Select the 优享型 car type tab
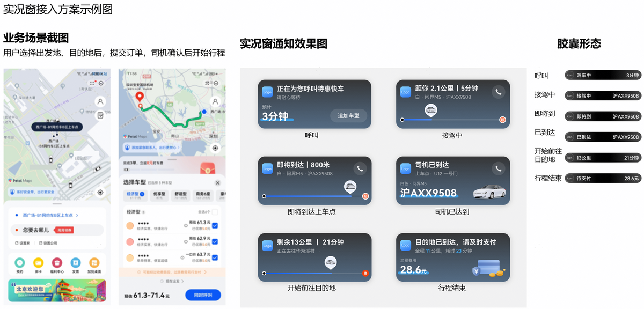The width and height of the screenshot is (644, 309). point(159,195)
